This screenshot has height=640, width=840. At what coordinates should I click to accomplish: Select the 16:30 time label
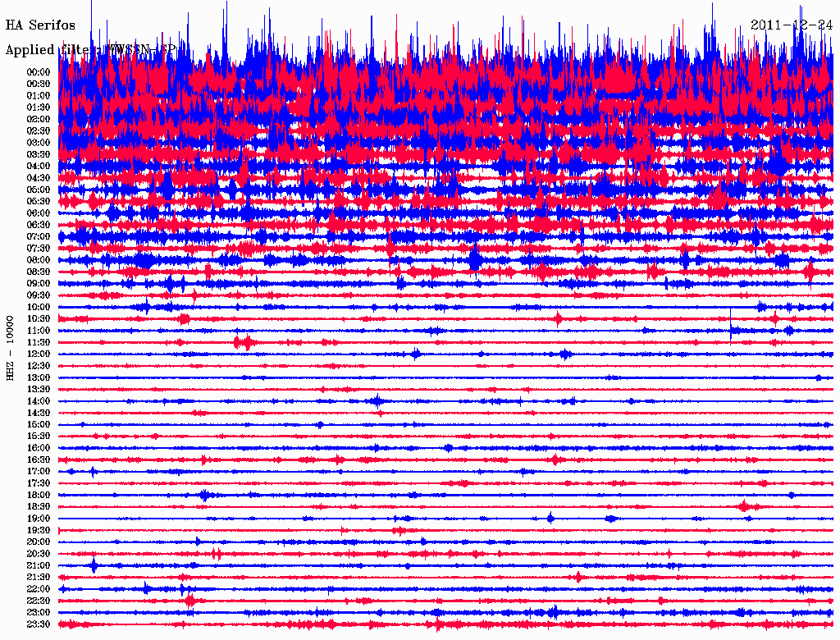(x=39, y=460)
